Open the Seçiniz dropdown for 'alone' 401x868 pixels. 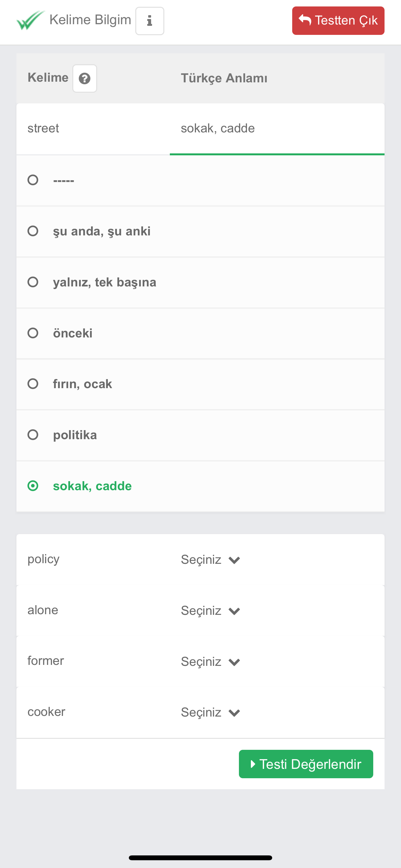pyautogui.click(x=210, y=611)
